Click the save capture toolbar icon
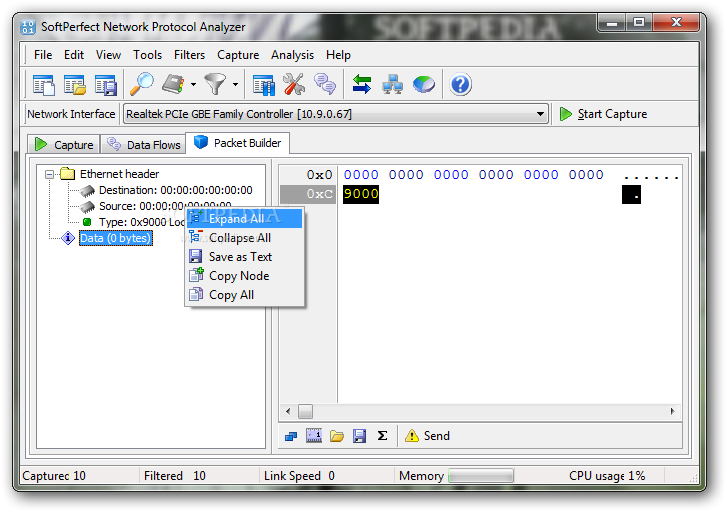Viewport: 727px width, 512px height. coord(106,85)
